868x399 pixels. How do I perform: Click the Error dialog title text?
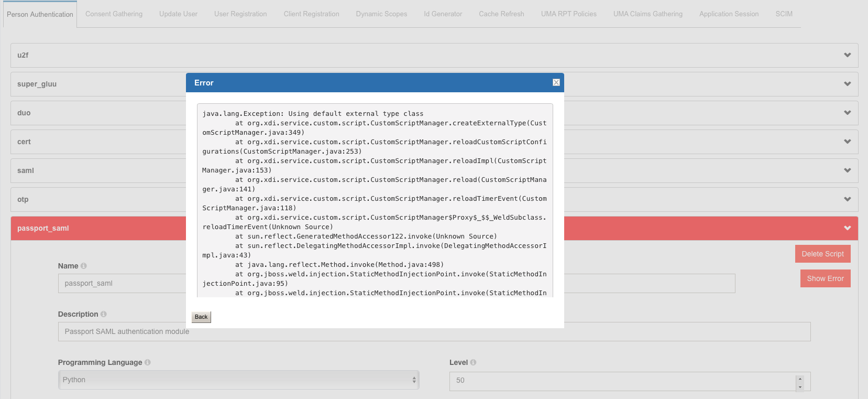pos(204,83)
